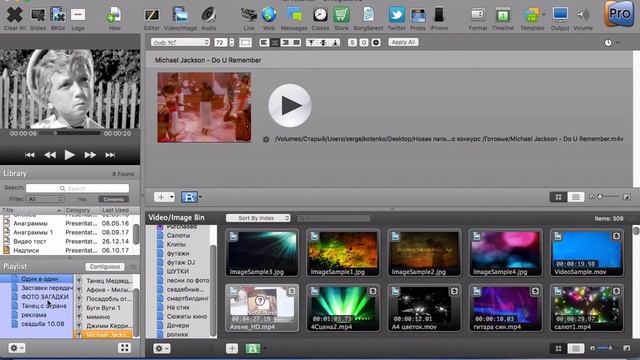Open the Messages tool
Viewport: 640px width, 360px height.
coord(294,16)
